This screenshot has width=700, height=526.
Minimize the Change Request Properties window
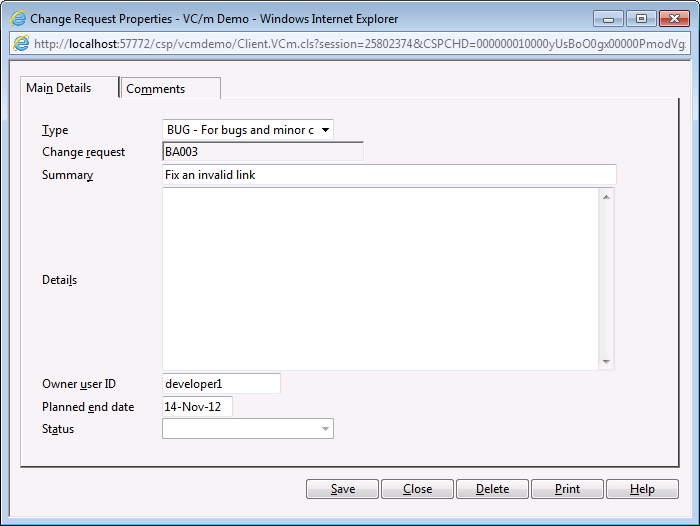tap(610, 18)
